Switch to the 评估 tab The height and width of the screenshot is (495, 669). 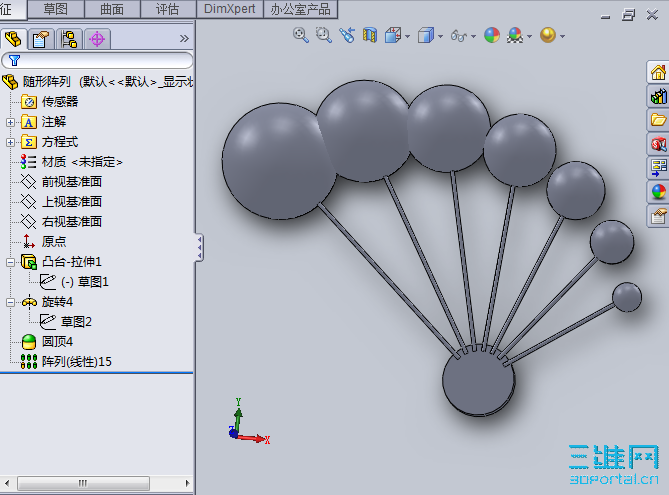coord(168,9)
